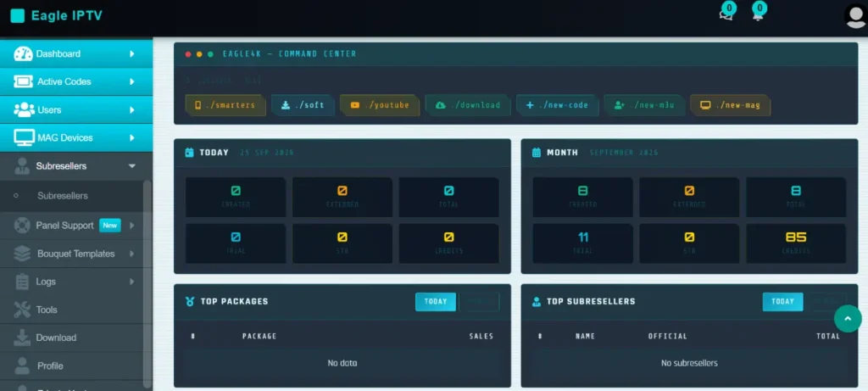The width and height of the screenshot is (868, 391).
Task: Click the calendar icon beside TODAY
Action: [189, 153]
